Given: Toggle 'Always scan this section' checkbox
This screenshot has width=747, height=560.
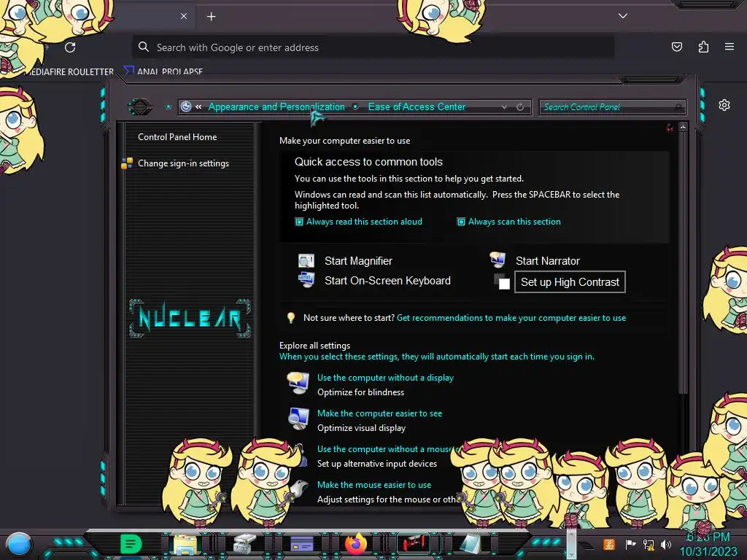Looking at the screenshot, I should [461, 222].
